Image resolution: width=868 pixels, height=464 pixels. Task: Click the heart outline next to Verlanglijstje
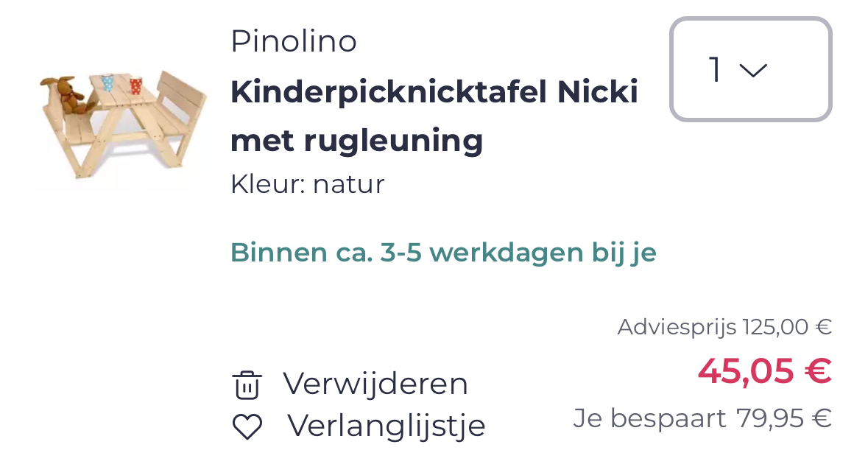(249, 425)
